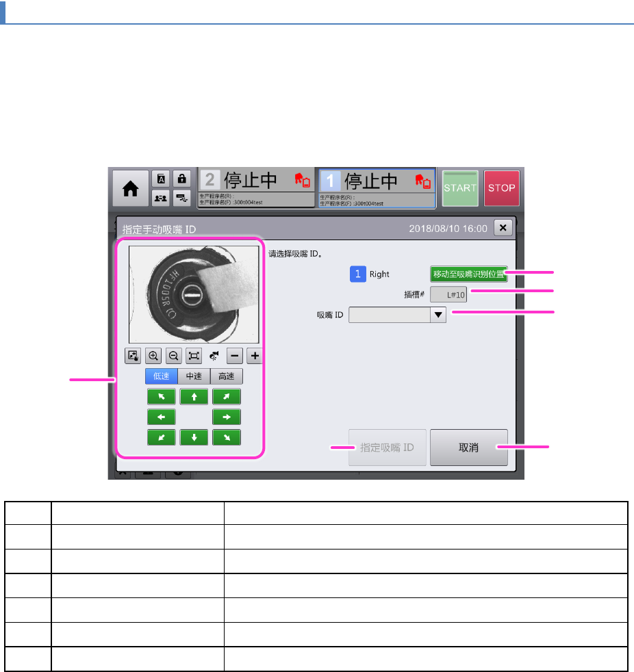Fit camera image to view
634x672 pixels.
pos(194,356)
